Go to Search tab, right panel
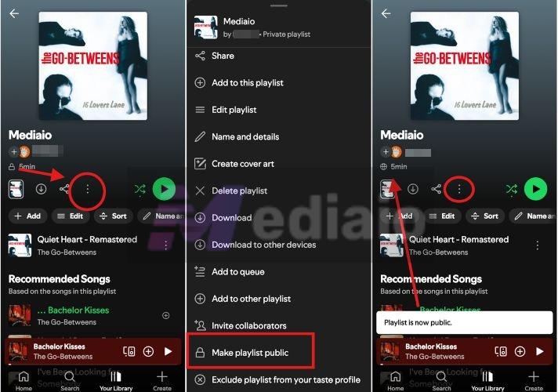 click(441, 381)
